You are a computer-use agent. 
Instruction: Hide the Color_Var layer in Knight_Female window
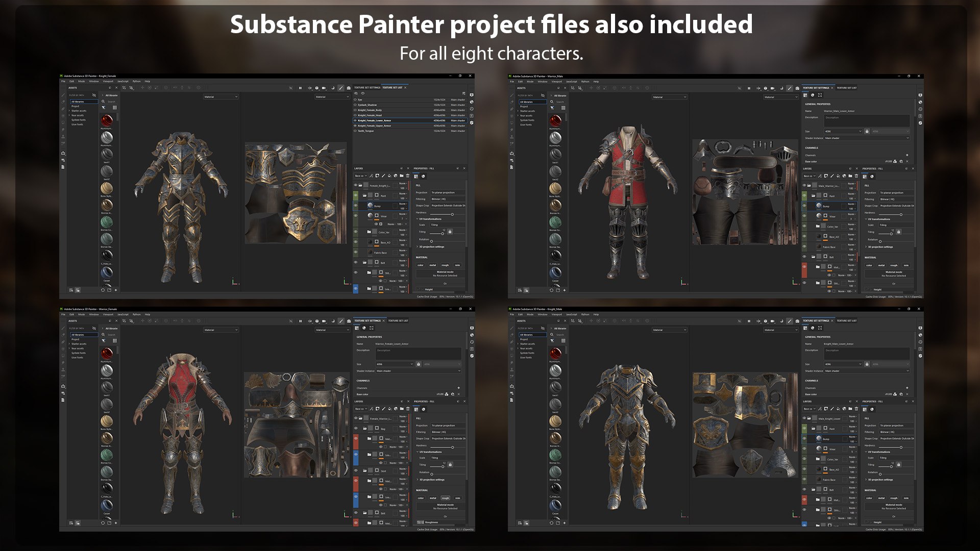(x=356, y=232)
